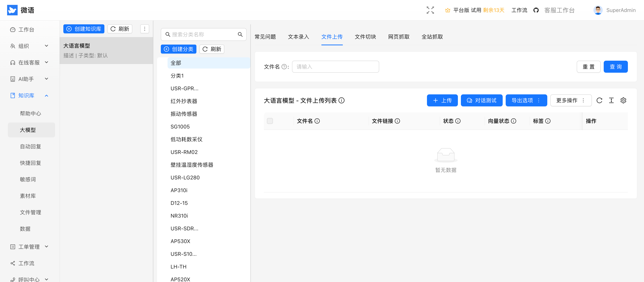Click the info icon after 文件上传列表 title

coord(342,100)
